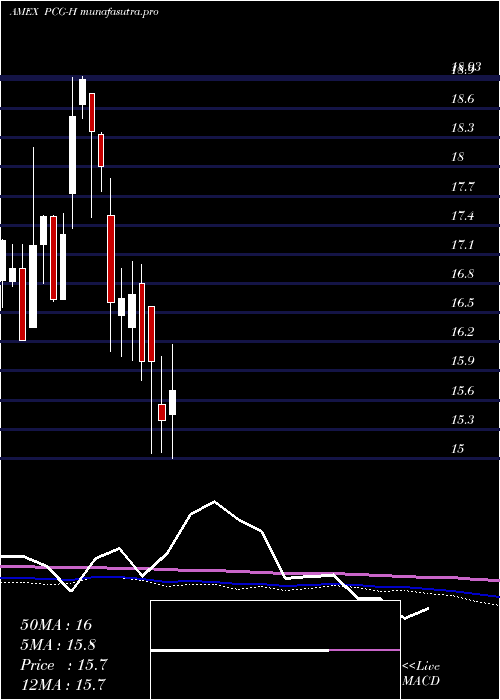Click the 15.9 price axis label

pyautogui.click(x=462, y=361)
